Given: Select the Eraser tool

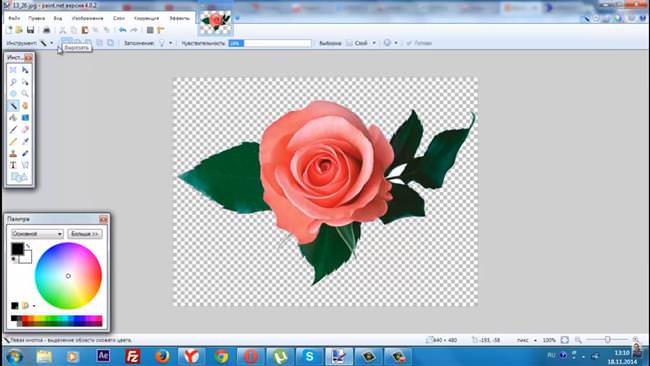Looking at the screenshot, I should tap(25, 130).
